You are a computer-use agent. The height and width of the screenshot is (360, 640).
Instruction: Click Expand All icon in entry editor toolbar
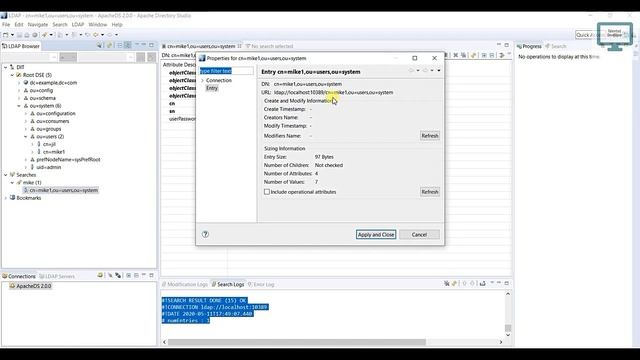tap(484, 55)
